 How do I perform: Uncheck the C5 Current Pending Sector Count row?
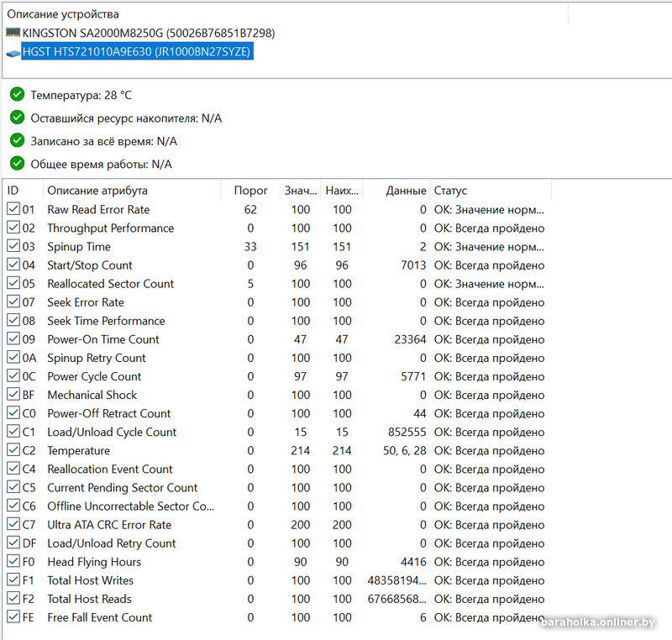(13, 487)
